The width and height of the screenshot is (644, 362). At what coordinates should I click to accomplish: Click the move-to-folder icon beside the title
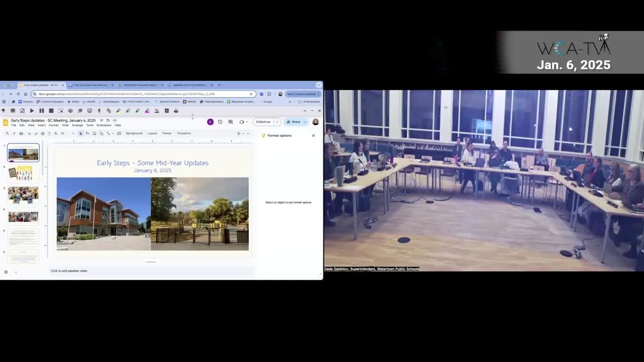coord(108,121)
